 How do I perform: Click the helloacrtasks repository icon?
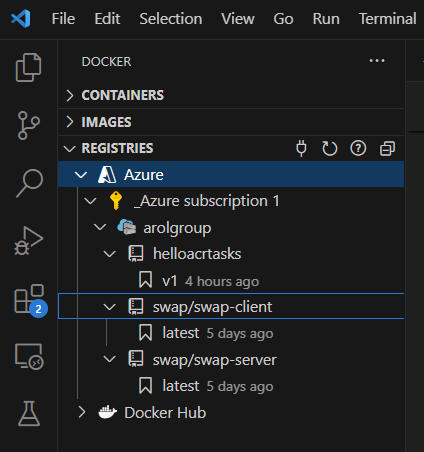pos(136,254)
